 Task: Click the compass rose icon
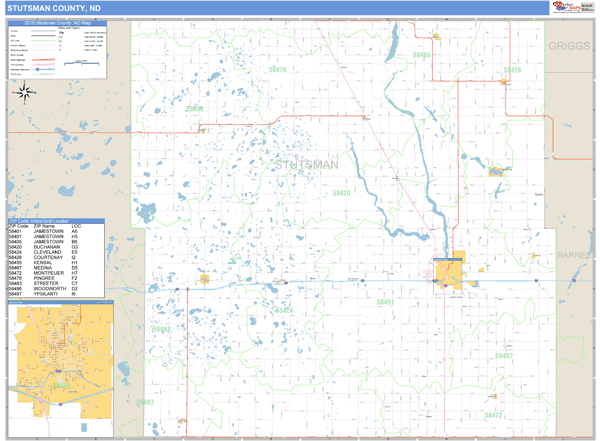click(23, 93)
